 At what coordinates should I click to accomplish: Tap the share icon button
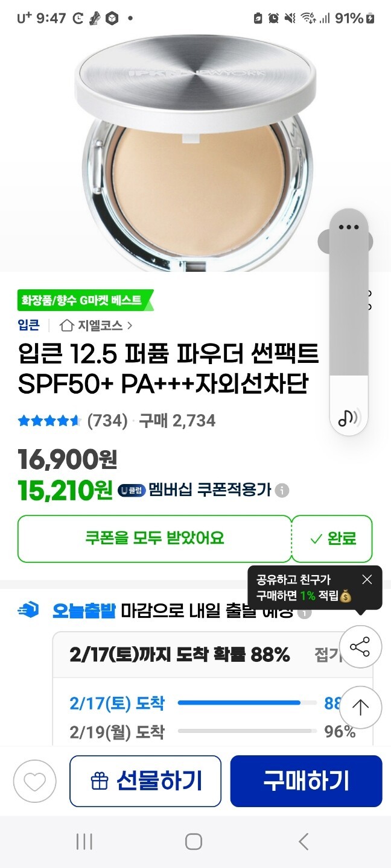coord(360,647)
